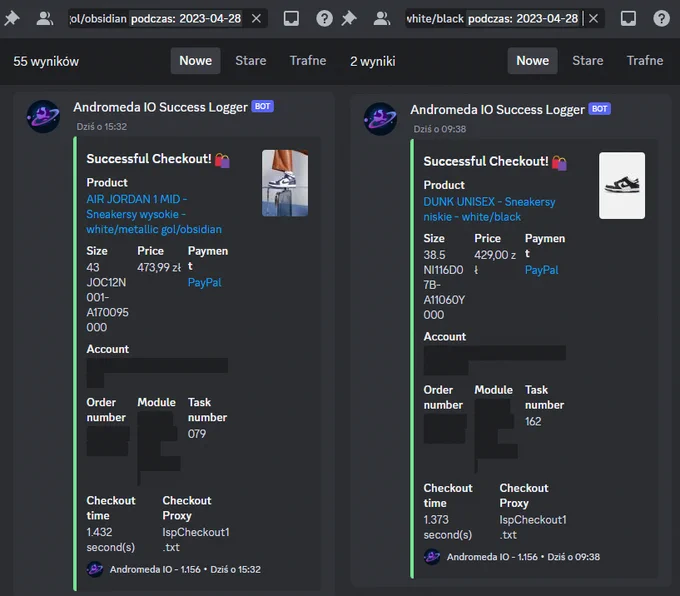Open pinned messages in left panel

point(12,18)
